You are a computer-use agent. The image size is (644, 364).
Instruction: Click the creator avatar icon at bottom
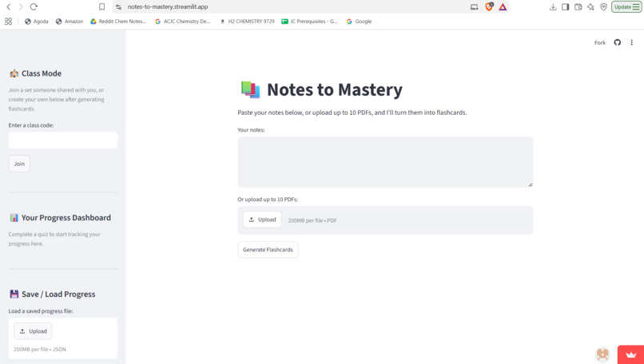tap(602, 354)
